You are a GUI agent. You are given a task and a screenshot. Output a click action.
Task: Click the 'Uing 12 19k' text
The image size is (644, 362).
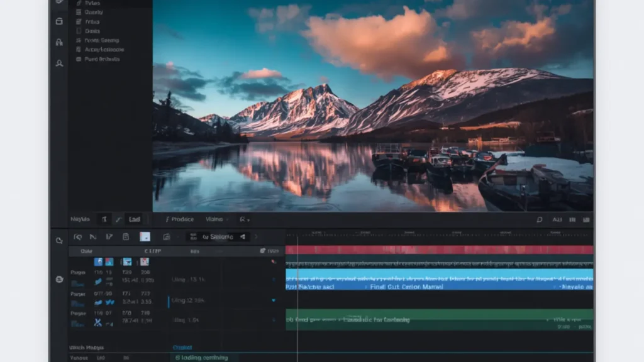[x=187, y=300]
